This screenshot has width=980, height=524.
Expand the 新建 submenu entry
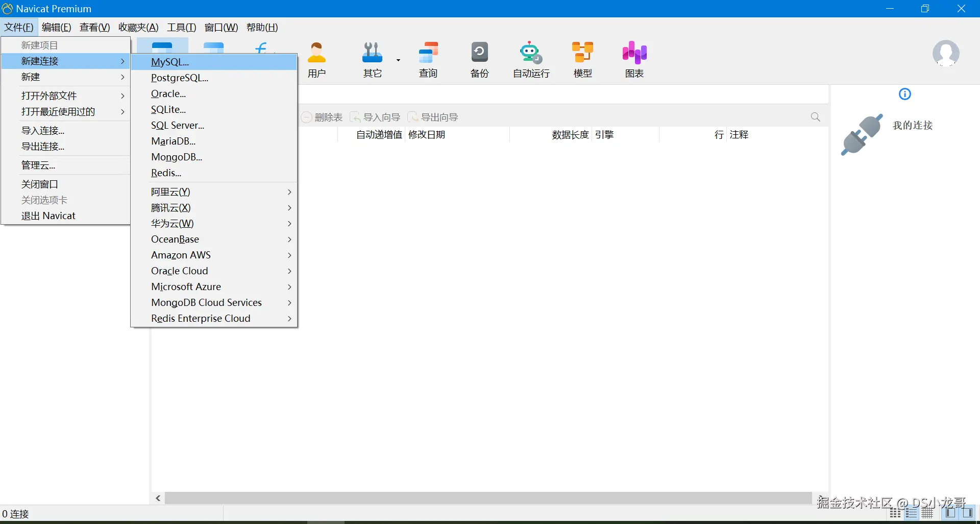[66, 77]
